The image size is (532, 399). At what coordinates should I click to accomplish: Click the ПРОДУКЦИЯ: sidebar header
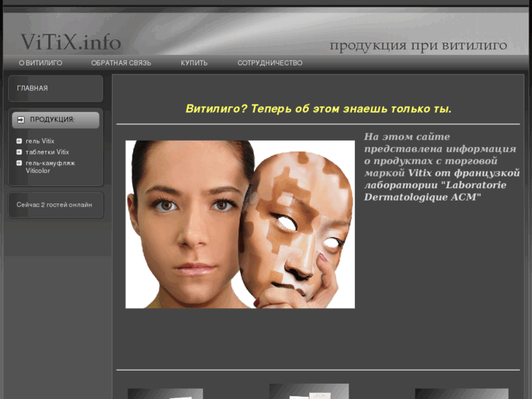pos(56,120)
